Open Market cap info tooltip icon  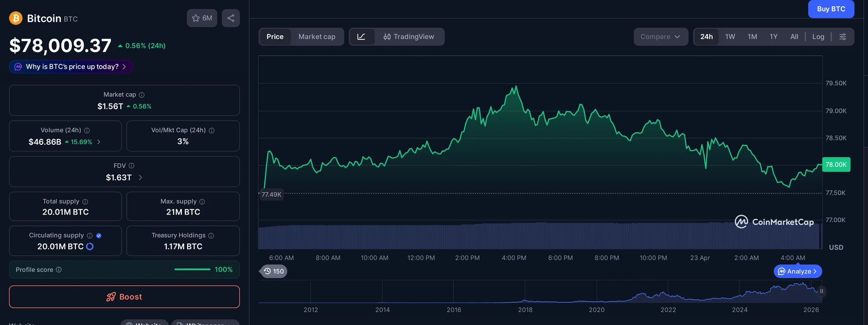click(x=142, y=95)
